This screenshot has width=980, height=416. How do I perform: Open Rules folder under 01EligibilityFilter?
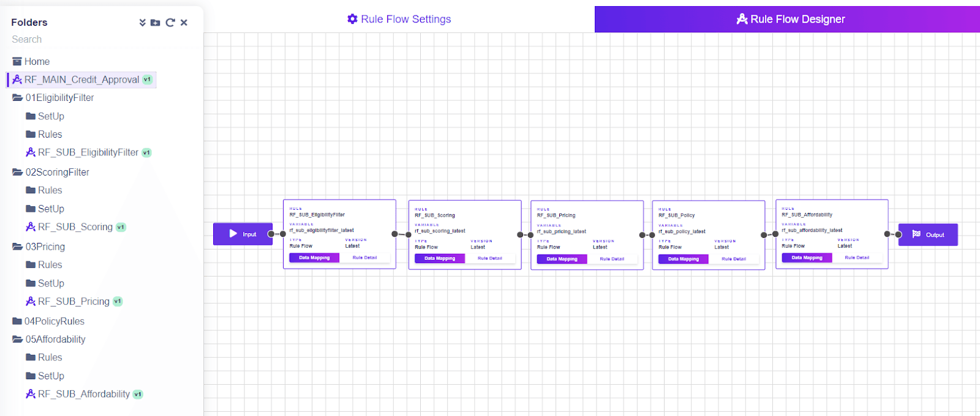(x=43, y=135)
